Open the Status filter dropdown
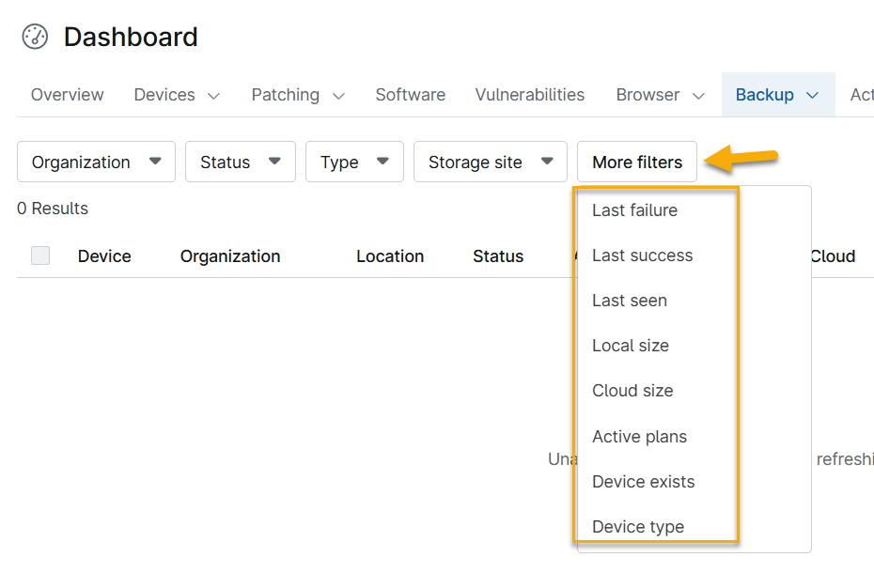 pyautogui.click(x=240, y=162)
